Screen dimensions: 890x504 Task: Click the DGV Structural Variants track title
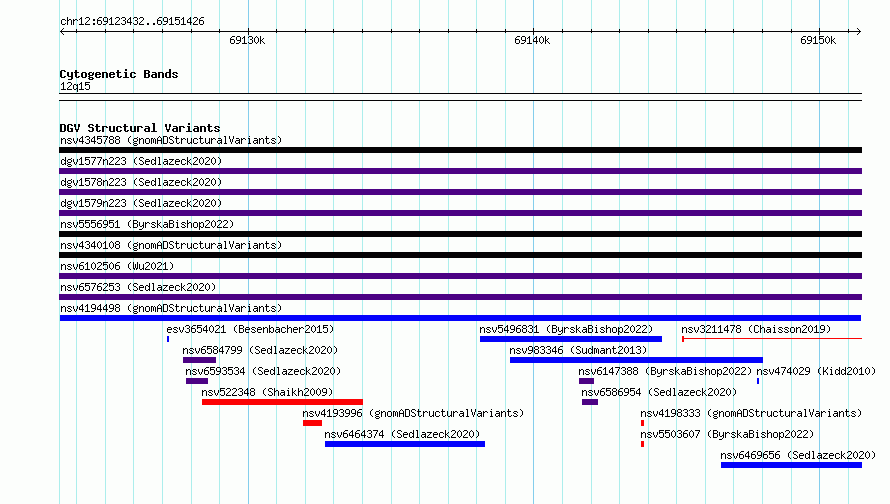click(x=140, y=128)
